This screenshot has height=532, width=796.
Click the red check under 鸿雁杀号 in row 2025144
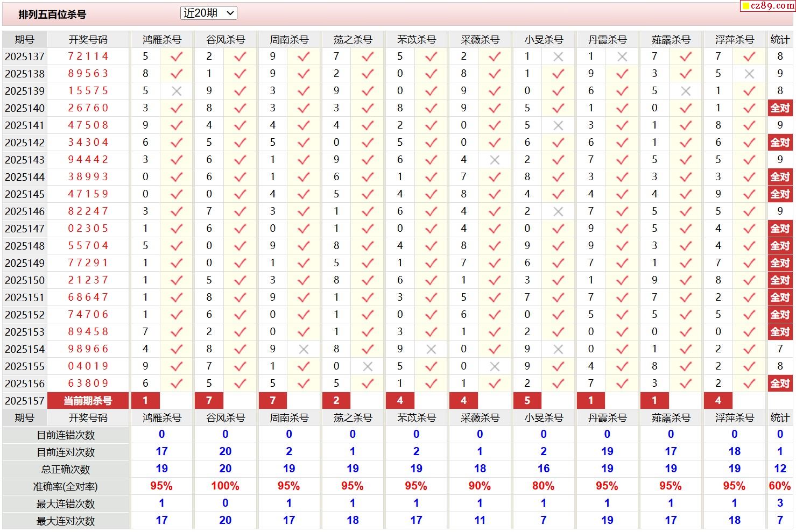[x=177, y=177]
